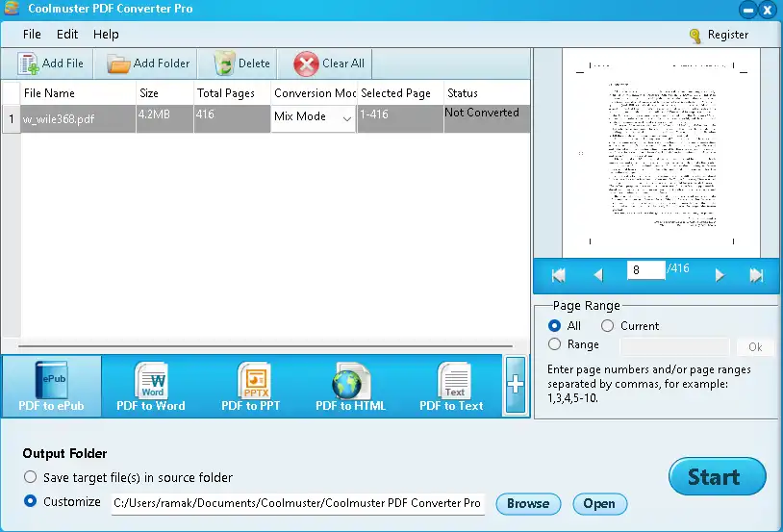This screenshot has height=532, width=783.
Task: Go to the last preview page
Action: tap(756, 275)
